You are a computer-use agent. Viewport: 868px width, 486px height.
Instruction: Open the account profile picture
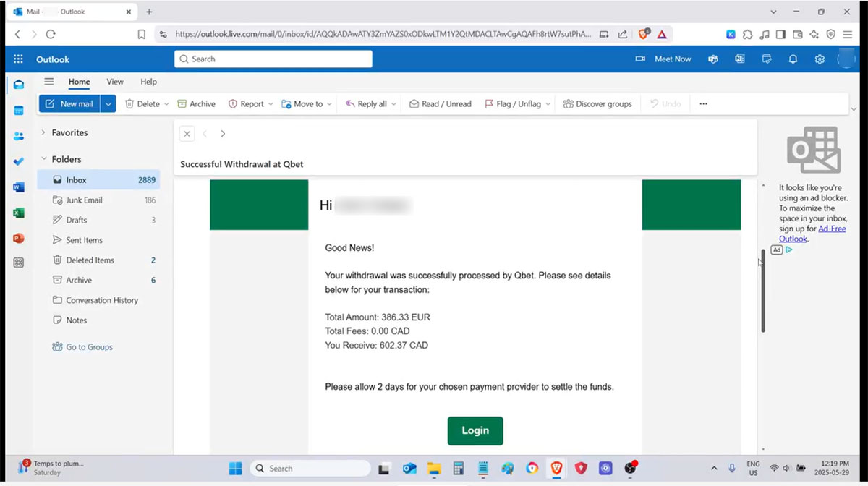coord(846,59)
